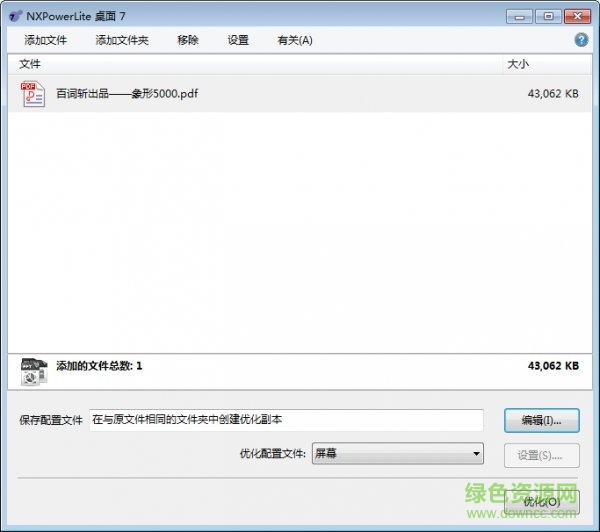Screen dimensions: 600x532
Task: Click the 保存配置文件 text field
Action: [x=286, y=420]
